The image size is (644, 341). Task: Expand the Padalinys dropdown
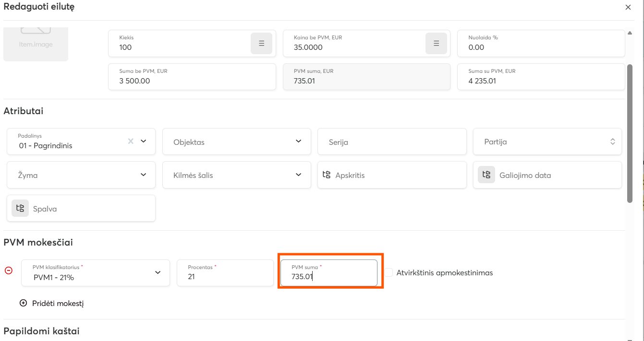(x=143, y=141)
